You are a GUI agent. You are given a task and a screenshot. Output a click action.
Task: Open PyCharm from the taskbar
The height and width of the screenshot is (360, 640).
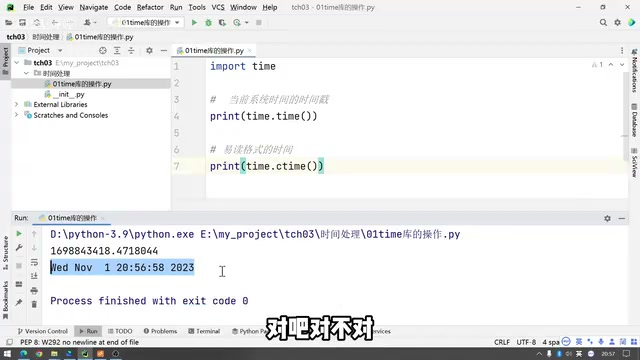point(85,353)
